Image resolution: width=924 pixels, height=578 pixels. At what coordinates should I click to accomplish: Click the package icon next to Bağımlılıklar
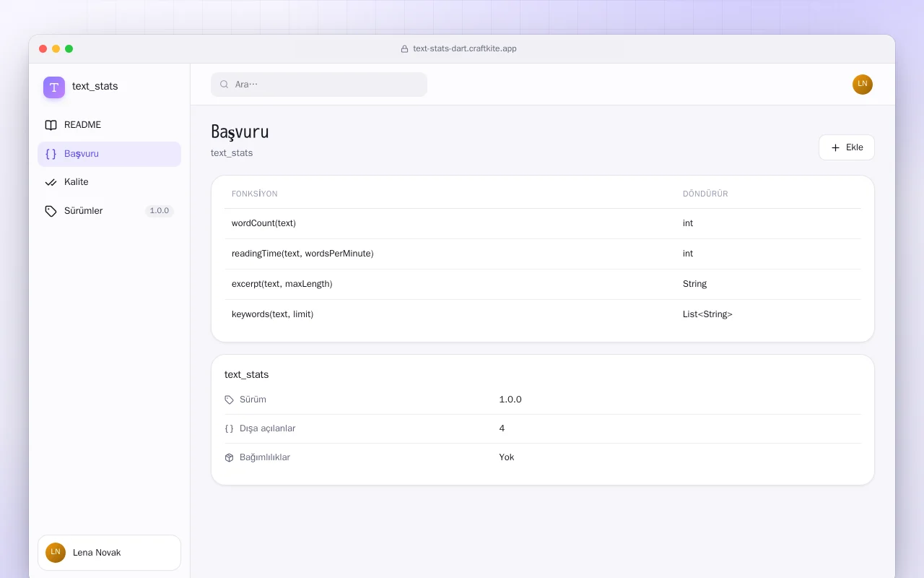click(x=230, y=457)
